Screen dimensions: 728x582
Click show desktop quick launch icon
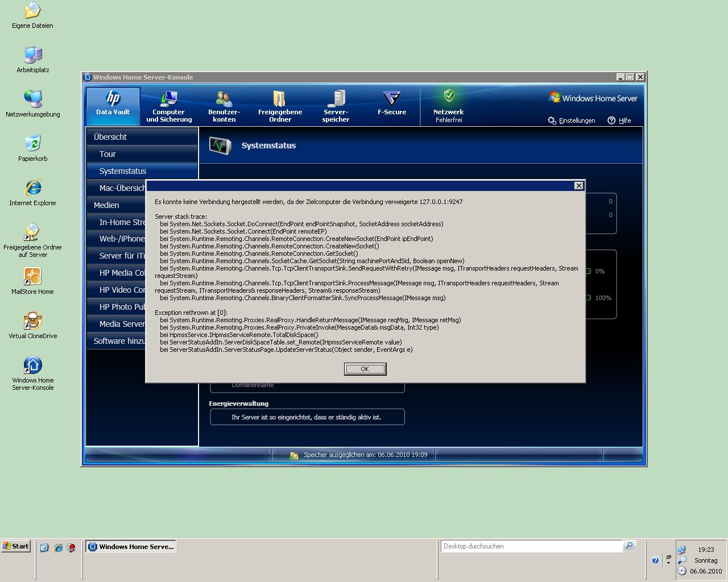tap(45, 547)
